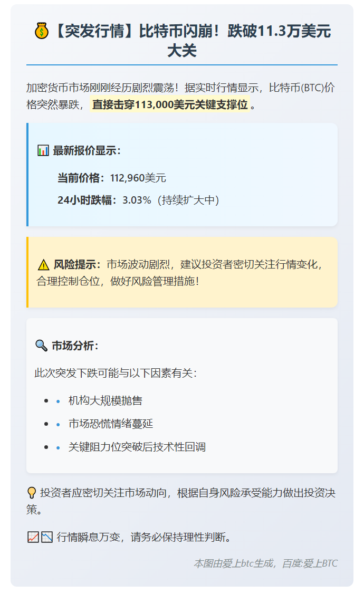The image size is (364, 603).
Task: Click the bar chart icon beside 最新报价显示
Action: [43, 151]
